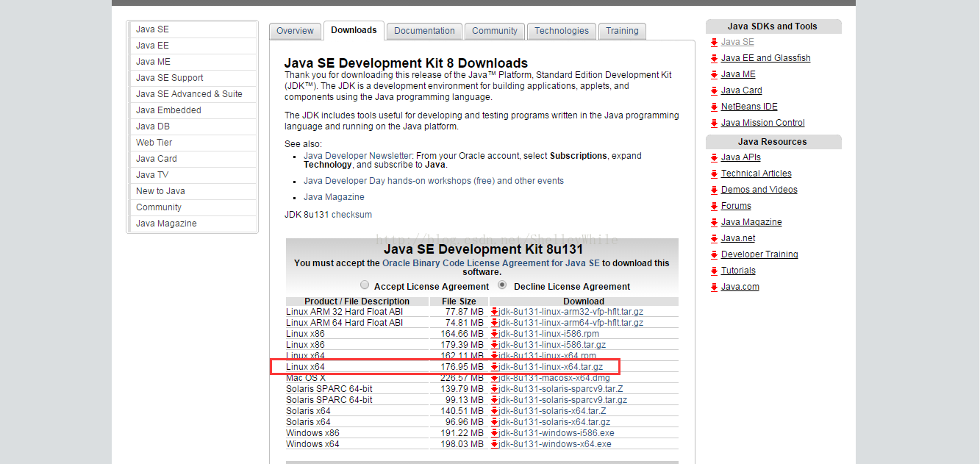Viewport: 980px width, 464px height.
Task: Click red arrow icon beside Developer Training
Action: coord(714,254)
